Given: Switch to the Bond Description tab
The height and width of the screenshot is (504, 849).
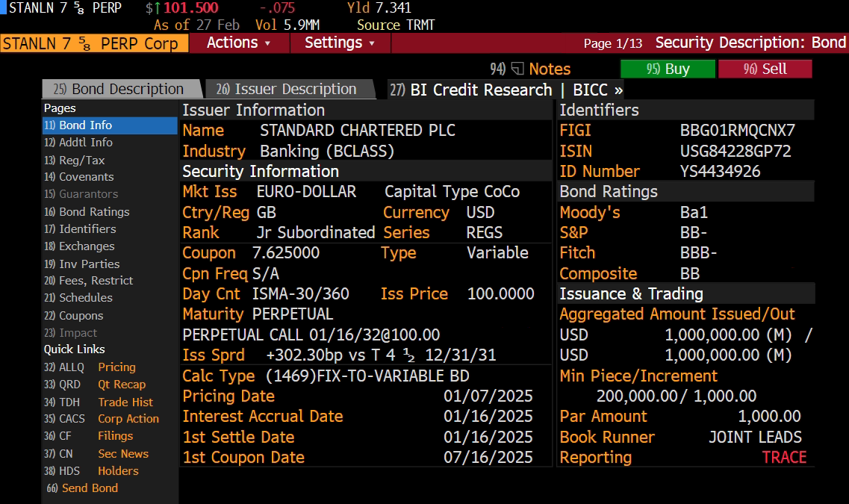Looking at the screenshot, I should (x=121, y=90).
